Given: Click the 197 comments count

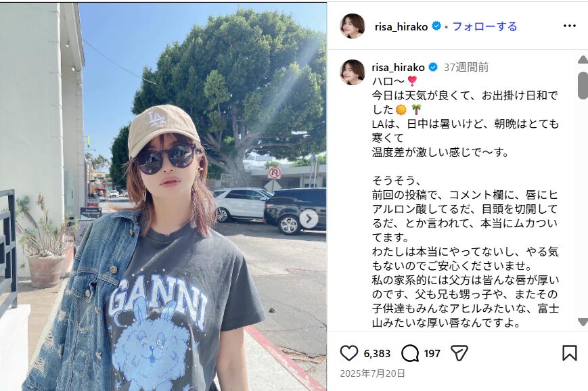Looking at the screenshot, I should (432, 354).
